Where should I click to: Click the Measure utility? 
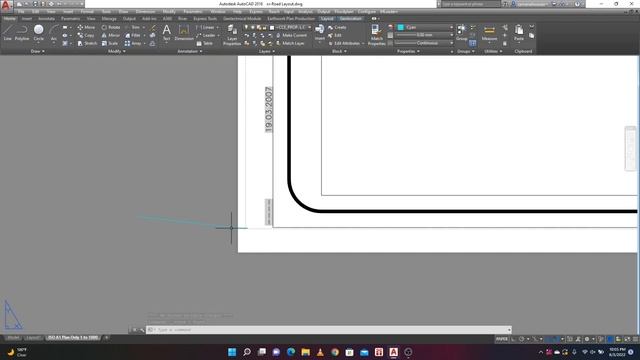(489, 33)
